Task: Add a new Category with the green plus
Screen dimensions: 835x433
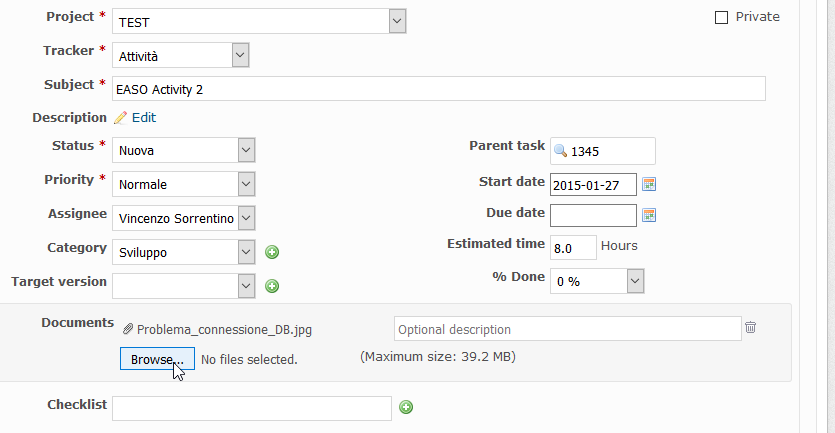Action: coord(272,252)
